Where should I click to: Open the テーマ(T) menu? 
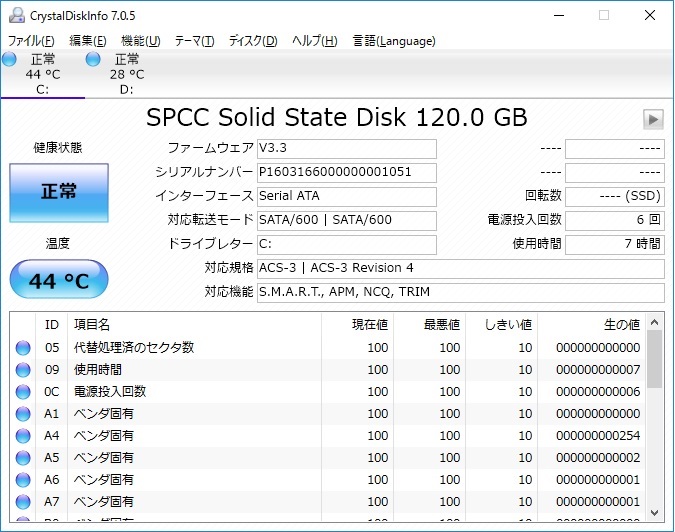click(194, 41)
